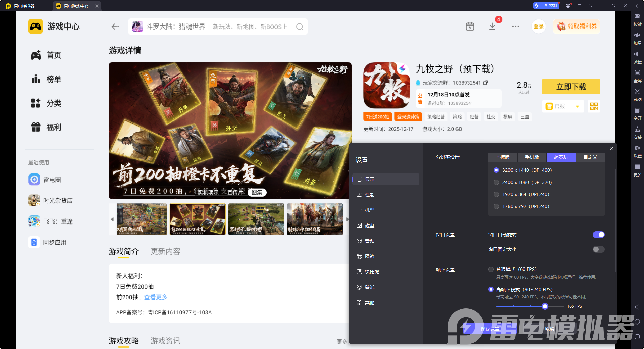Screen dimensions: 644x349
Task: Open the downloads icon with badge 4
Action: (x=492, y=26)
